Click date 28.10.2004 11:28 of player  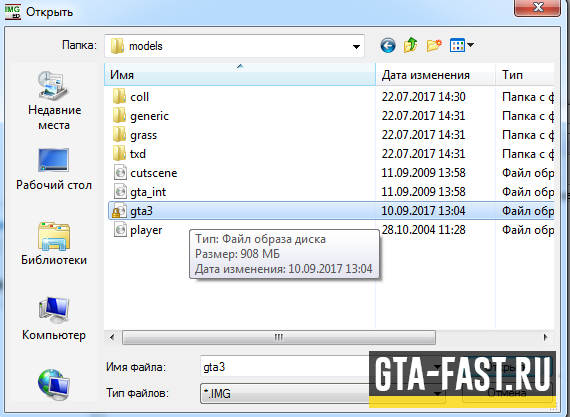coord(423,230)
